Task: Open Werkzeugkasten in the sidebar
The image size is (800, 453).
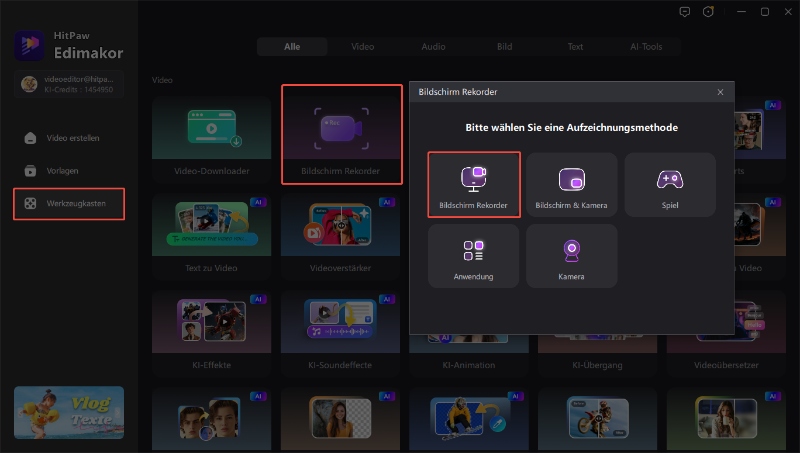Action: (69, 203)
